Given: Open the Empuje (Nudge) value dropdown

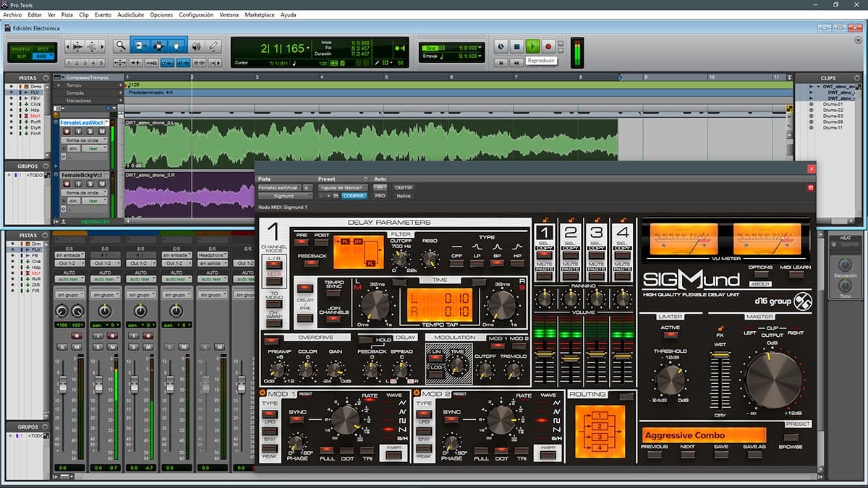Looking at the screenshot, I should 479,55.
